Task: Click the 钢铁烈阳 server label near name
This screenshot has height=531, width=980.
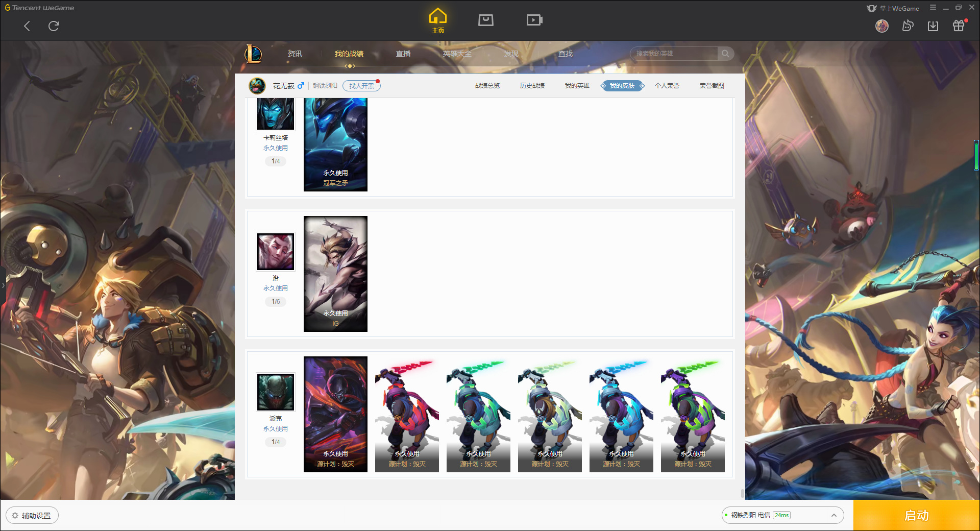Action: [x=325, y=86]
